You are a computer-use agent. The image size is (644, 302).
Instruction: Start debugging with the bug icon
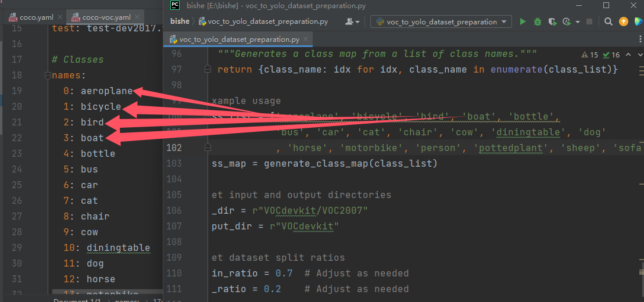538,21
